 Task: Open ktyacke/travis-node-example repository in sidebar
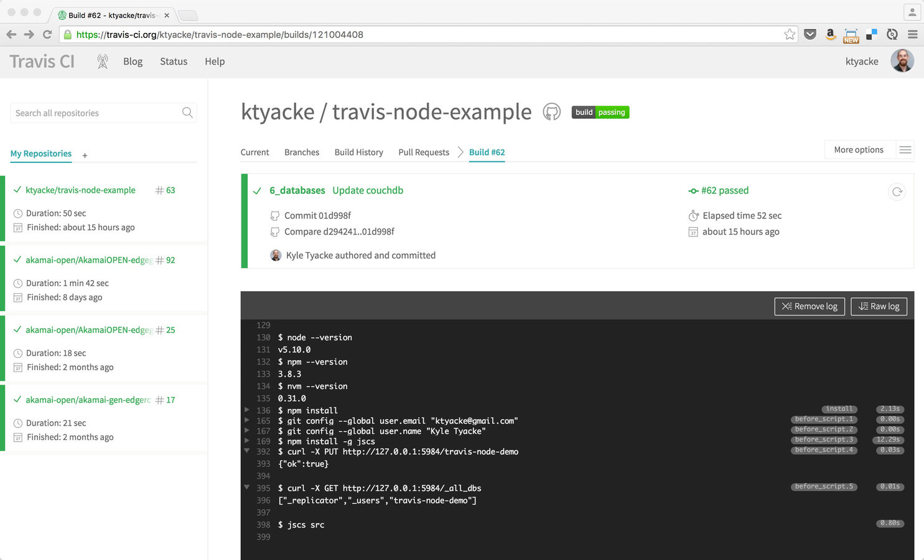pos(80,190)
